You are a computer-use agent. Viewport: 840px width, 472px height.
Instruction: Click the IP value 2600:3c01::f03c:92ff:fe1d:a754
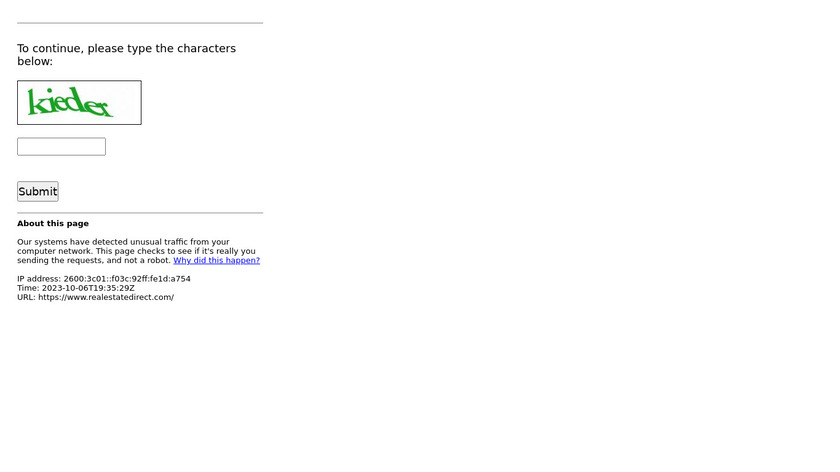(x=127, y=279)
